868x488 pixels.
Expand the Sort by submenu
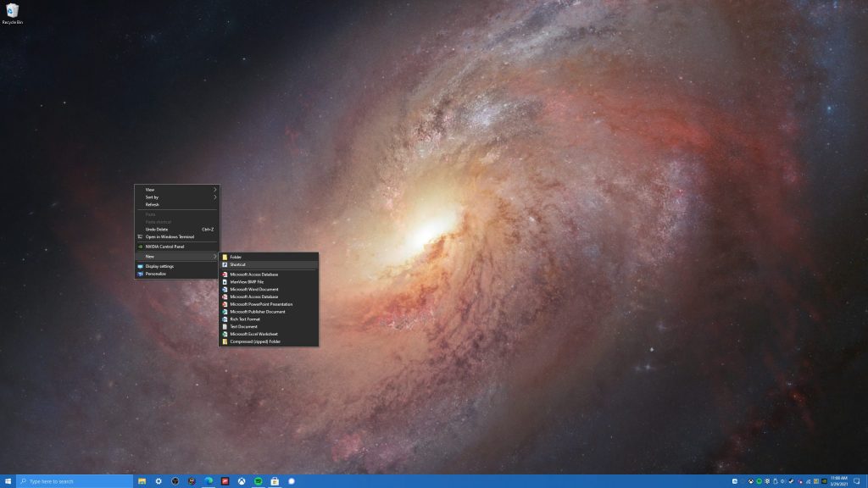pos(177,197)
